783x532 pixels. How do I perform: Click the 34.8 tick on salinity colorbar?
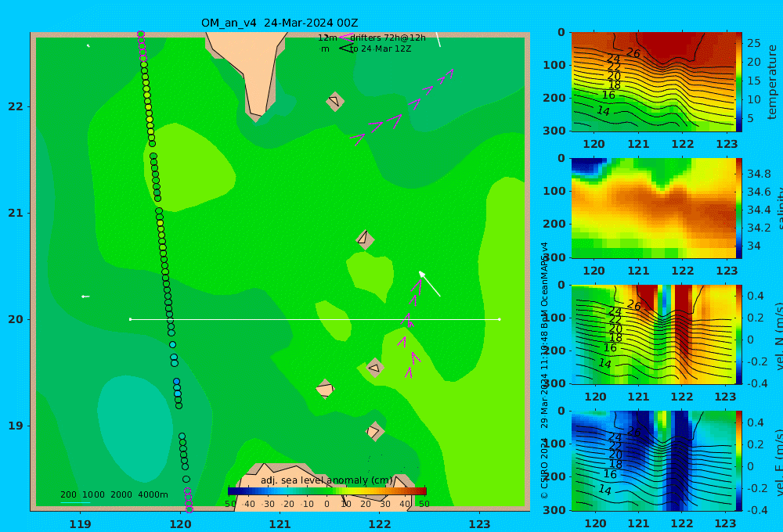(x=759, y=174)
